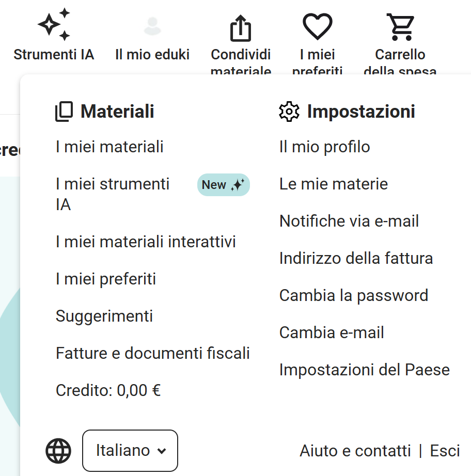This screenshot has height=476, width=471.
Task: Click the Condividi materiale upload icon
Action: (241, 27)
